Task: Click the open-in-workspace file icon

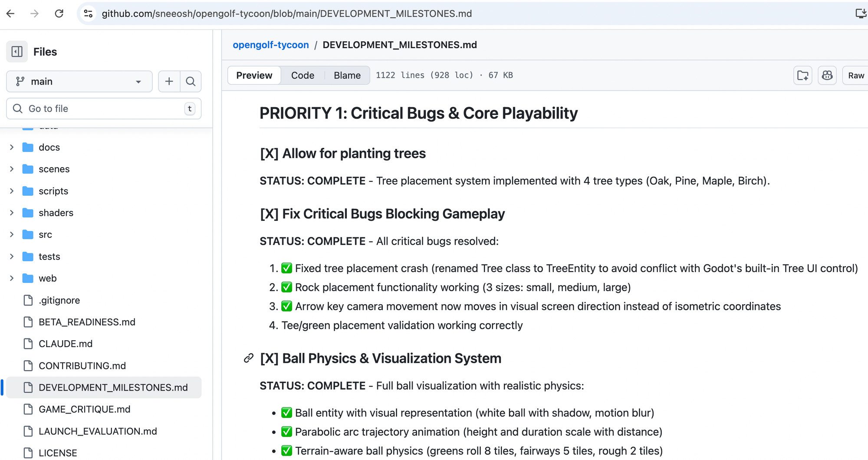Action: click(x=802, y=75)
